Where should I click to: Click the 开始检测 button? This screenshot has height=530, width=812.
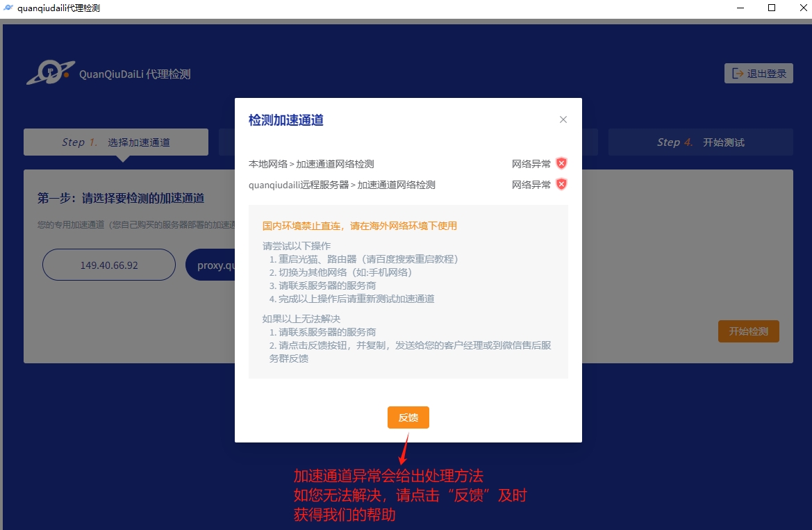(x=748, y=331)
